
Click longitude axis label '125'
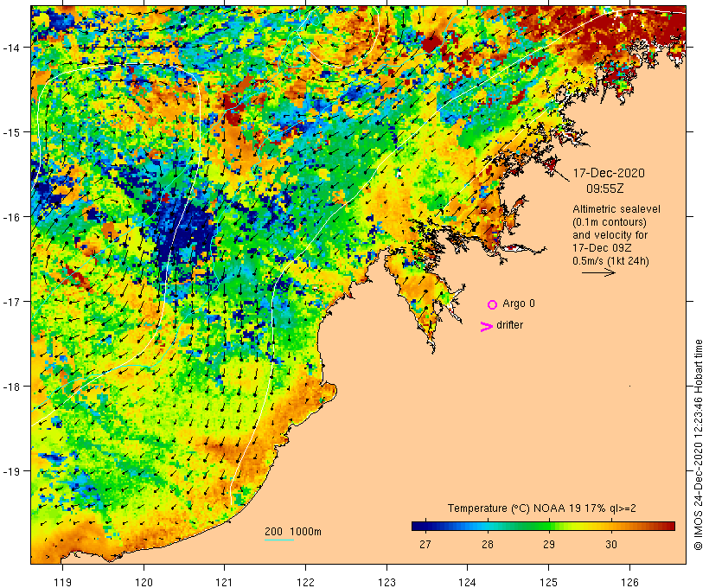[548, 582]
